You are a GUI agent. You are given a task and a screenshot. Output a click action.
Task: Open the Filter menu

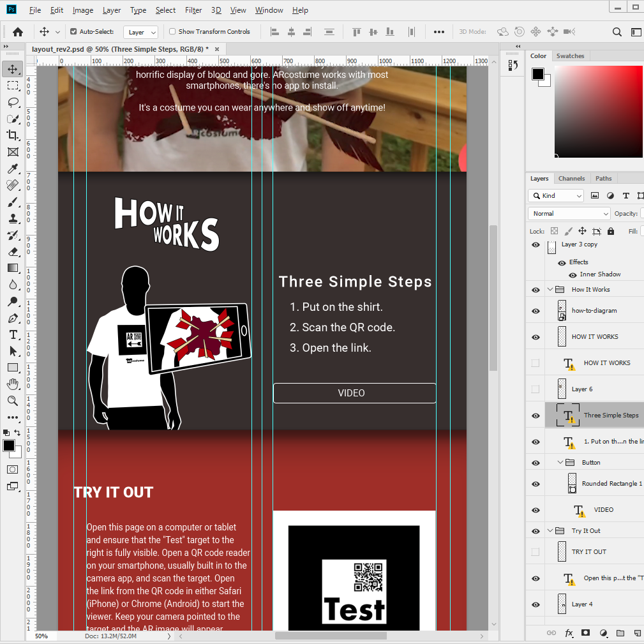coord(193,10)
